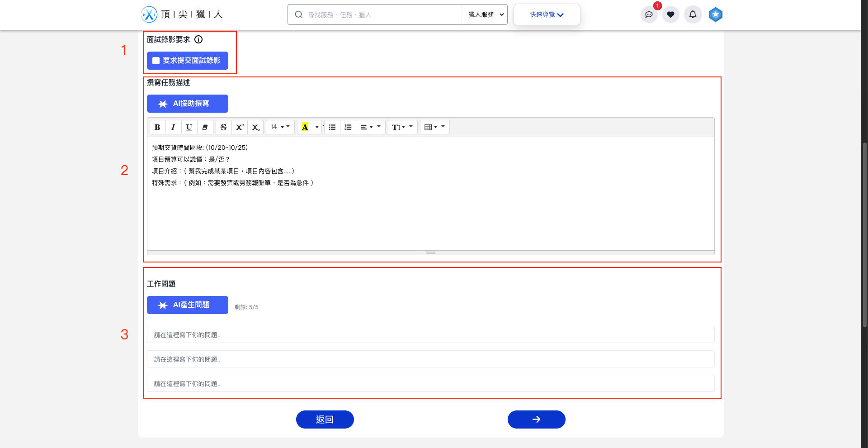
Task: Open favorites via the heart icon
Action: pyautogui.click(x=671, y=14)
